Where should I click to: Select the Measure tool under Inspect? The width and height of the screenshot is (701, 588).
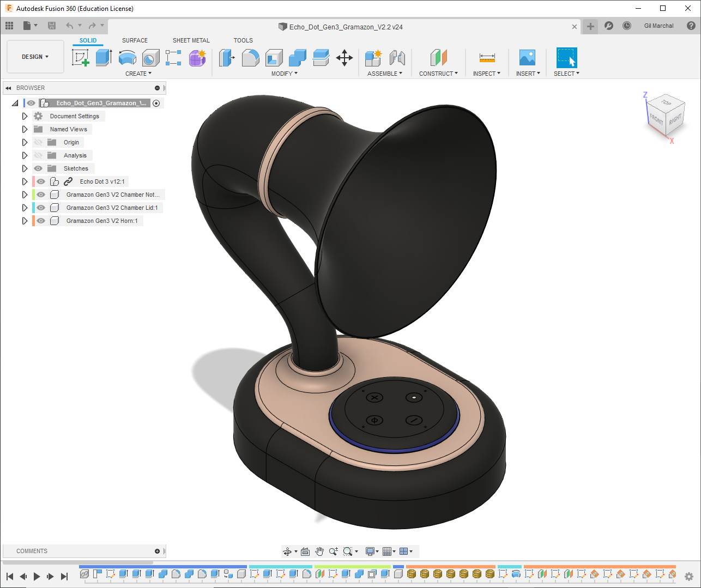487,57
